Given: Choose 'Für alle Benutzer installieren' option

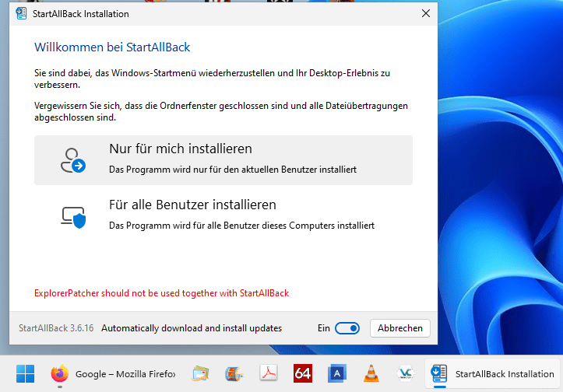Looking at the screenshot, I should click(x=223, y=216).
